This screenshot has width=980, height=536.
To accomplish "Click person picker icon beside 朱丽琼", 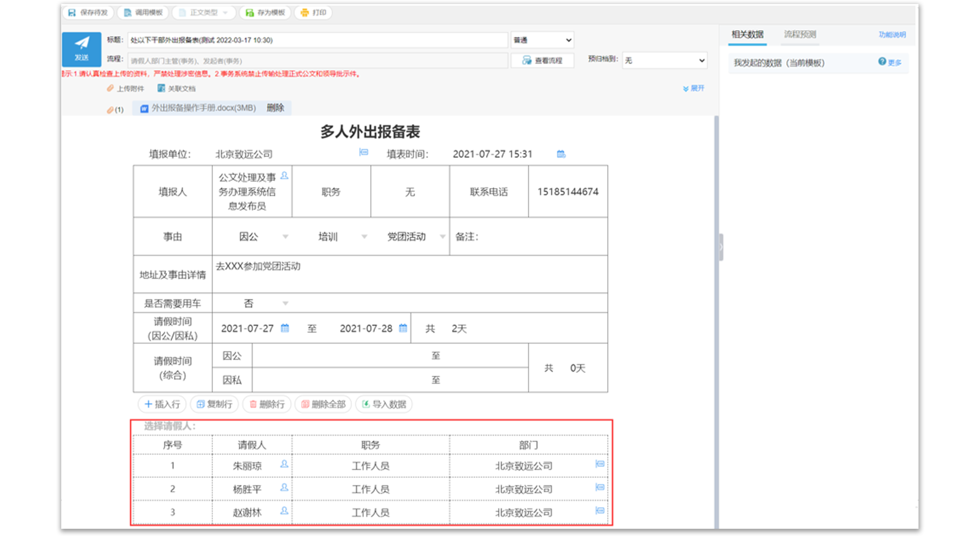I will click(x=284, y=464).
